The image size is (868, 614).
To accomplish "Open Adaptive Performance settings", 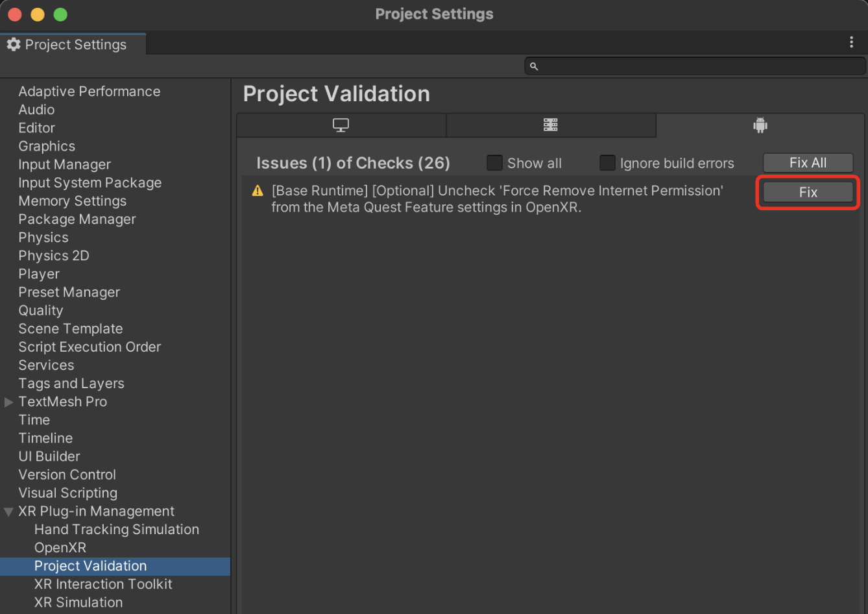I will [90, 92].
